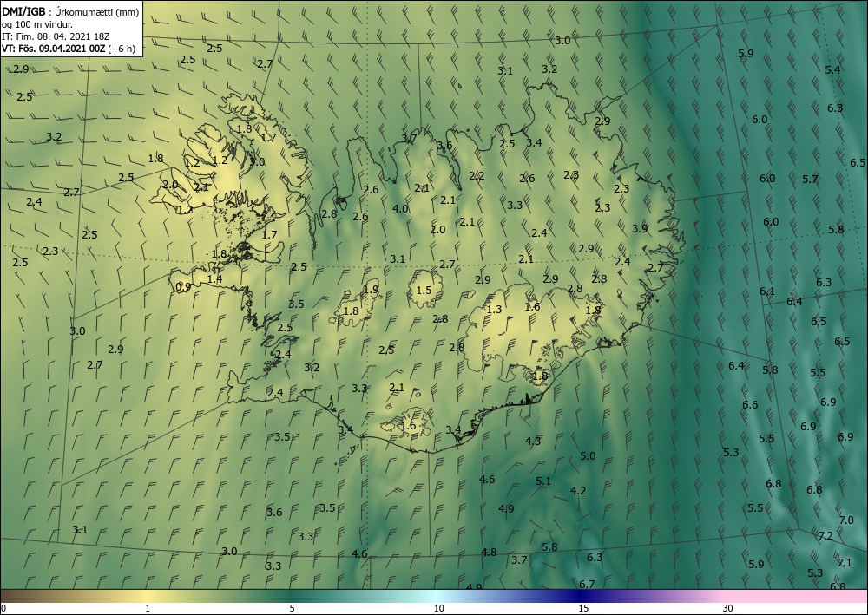Click the dark navy section of the color bar
This screenshot has width=868, height=615.
582,596
